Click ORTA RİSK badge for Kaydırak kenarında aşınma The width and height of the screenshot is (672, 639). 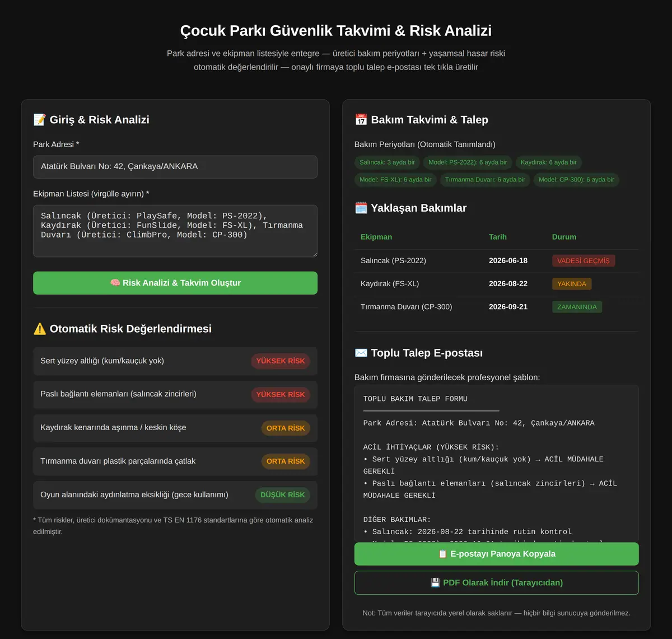(286, 428)
